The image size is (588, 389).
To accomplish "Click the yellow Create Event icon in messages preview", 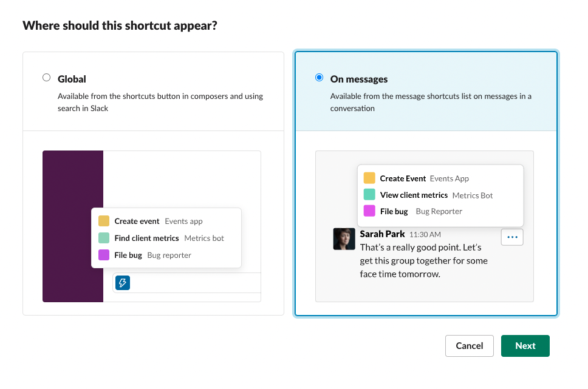I will pos(369,178).
